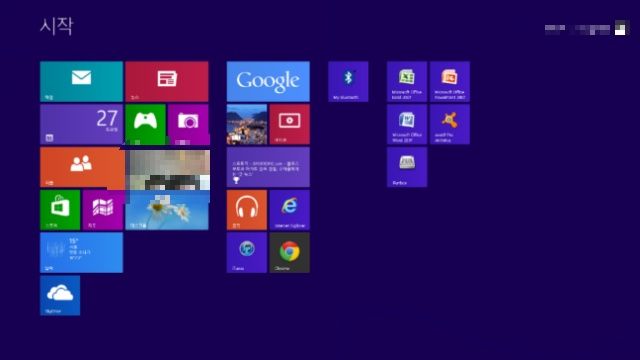
Task: Open the Sports tile with trophy icon
Action: coord(268,167)
